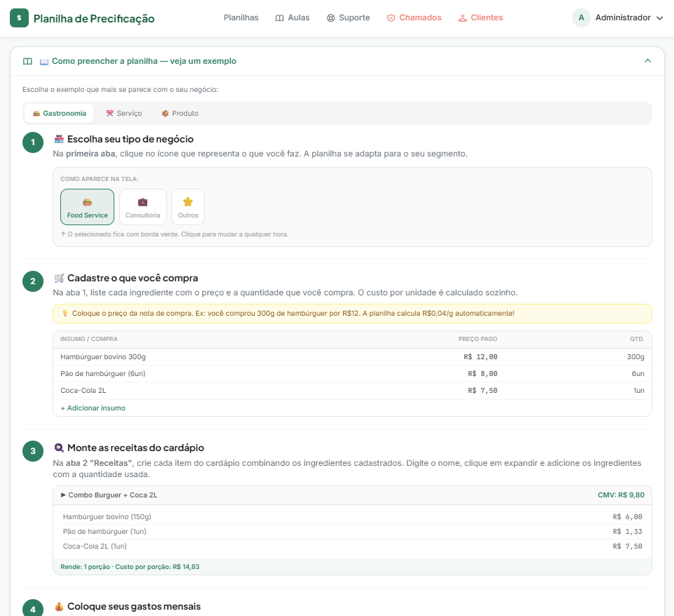Click the hamburger icon in Gastronomia tab

[x=36, y=114]
